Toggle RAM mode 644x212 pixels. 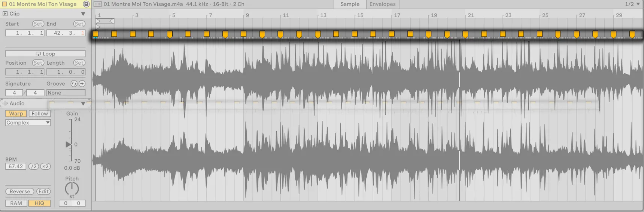coord(16,203)
